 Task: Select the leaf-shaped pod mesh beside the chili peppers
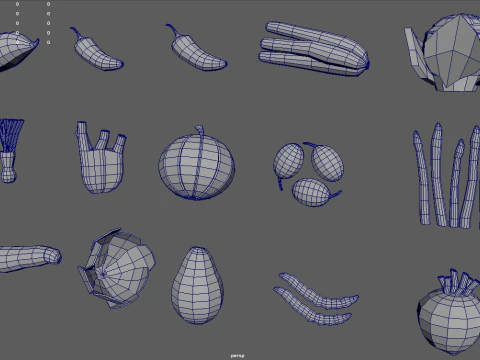pyautogui.click(x=18, y=50)
